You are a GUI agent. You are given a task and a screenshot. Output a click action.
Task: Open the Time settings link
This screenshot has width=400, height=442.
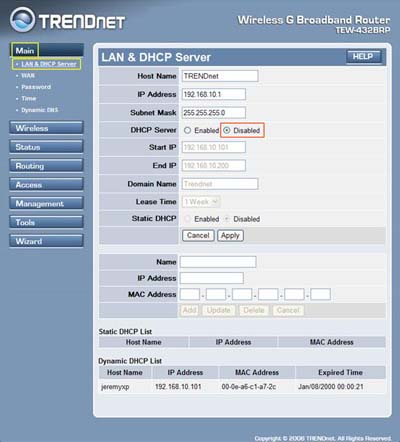(x=29, y=98)
